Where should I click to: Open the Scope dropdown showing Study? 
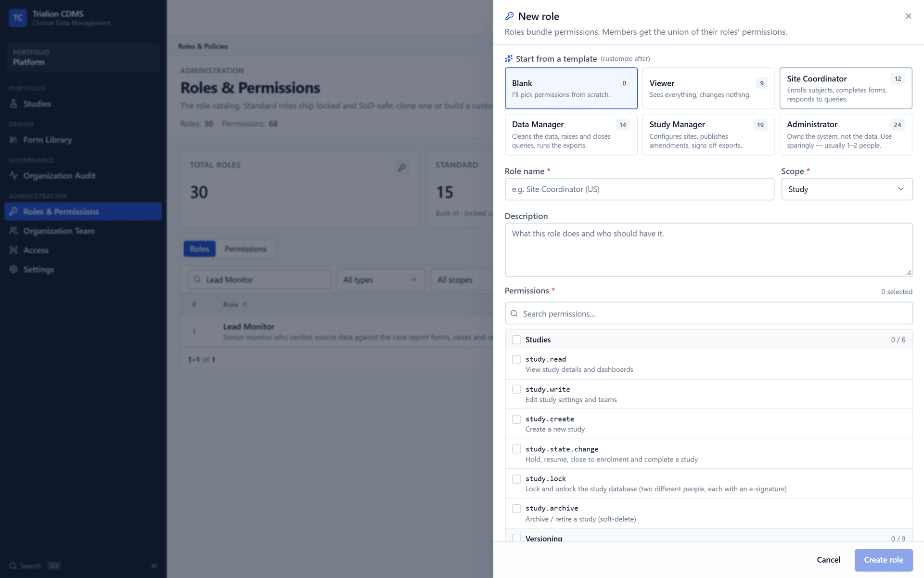[847, 189]
